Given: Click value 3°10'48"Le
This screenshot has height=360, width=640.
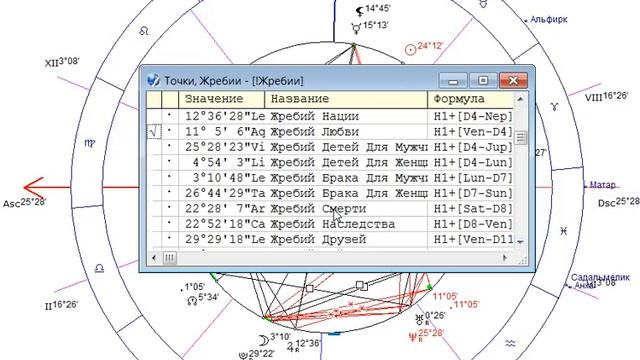Looking at the screenshot, I should [x=229, y=178].
